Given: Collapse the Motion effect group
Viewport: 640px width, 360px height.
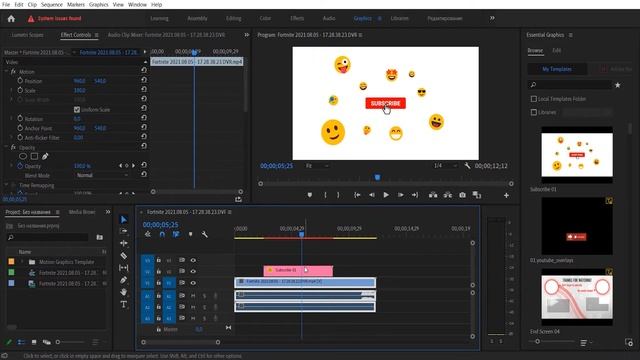Looking at the screenshot, I should [6, 71].
